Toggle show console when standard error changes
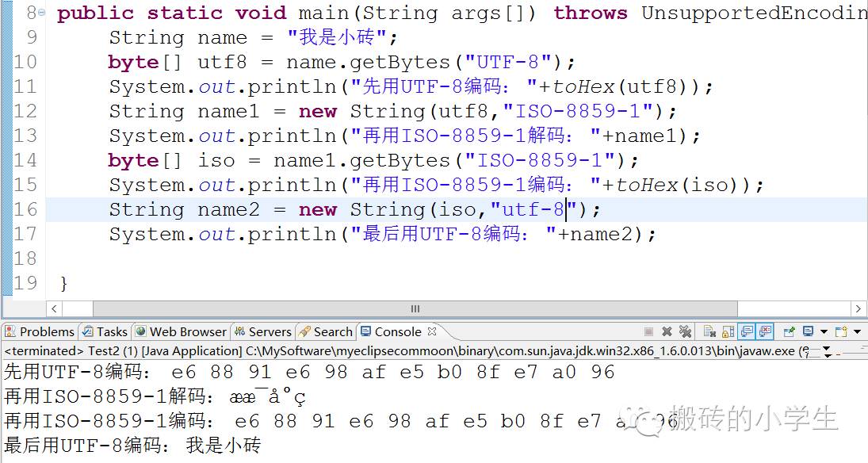This screenshot has width=868, height=463. point(765,331)
